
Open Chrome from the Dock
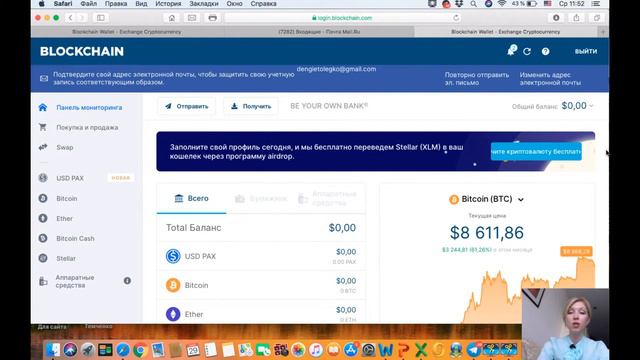(x=140, y=350)
